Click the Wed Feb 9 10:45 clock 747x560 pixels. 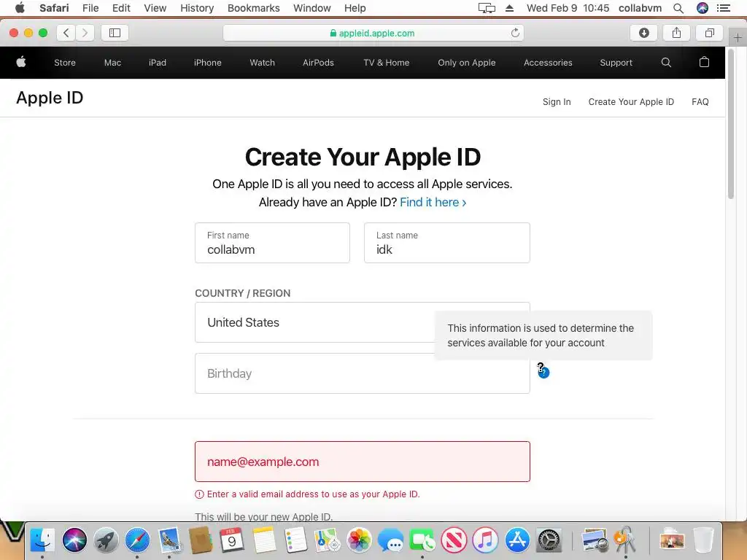coord(568,8)
